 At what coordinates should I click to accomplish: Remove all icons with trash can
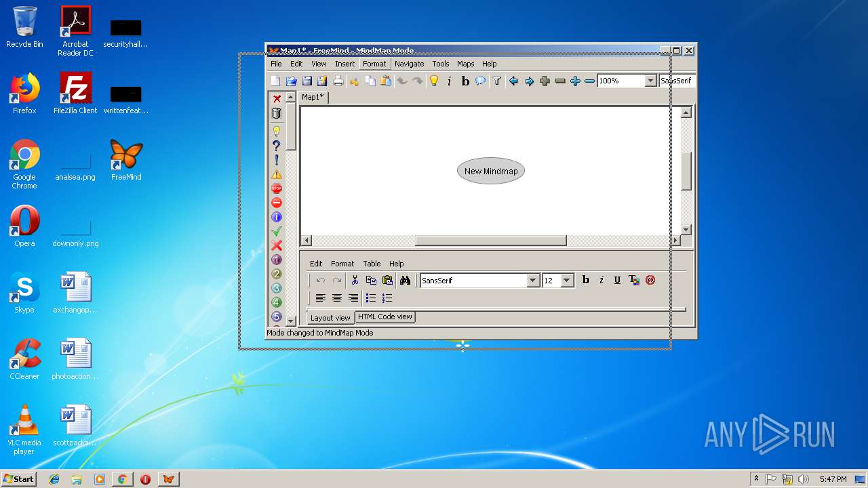277,113
